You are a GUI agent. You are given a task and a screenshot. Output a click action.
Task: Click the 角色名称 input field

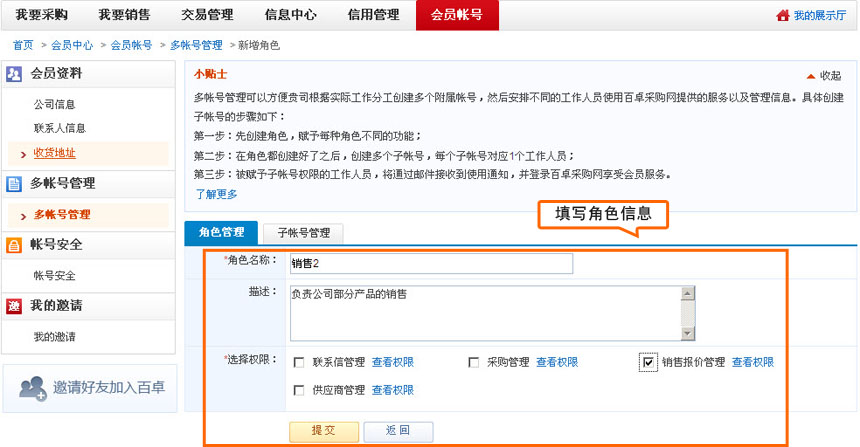(x=430, y=263)
